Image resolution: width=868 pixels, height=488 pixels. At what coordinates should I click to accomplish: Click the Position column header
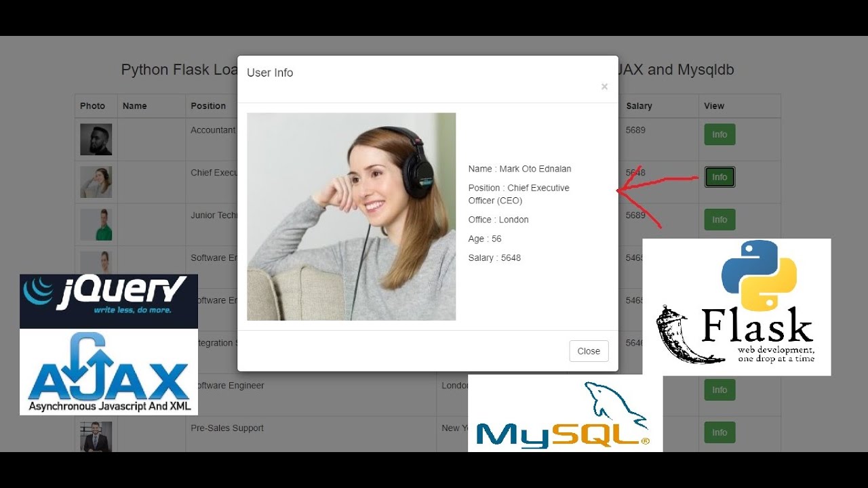[208, 106]
